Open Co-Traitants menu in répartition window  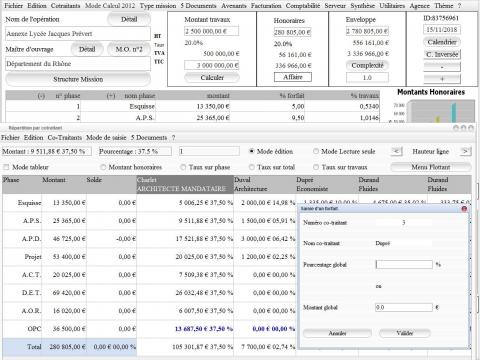[x=65, y=137]
